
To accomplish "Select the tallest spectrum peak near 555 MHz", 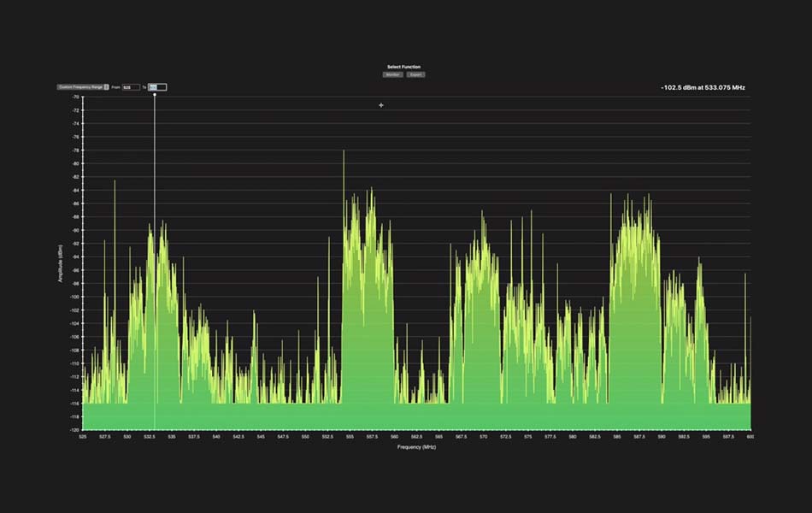I will point(345,154).
